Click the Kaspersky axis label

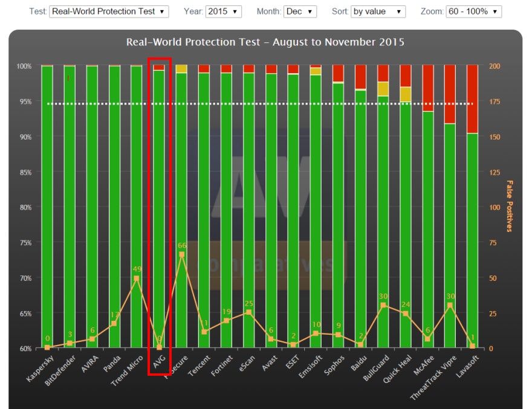(x=40, y=369)
